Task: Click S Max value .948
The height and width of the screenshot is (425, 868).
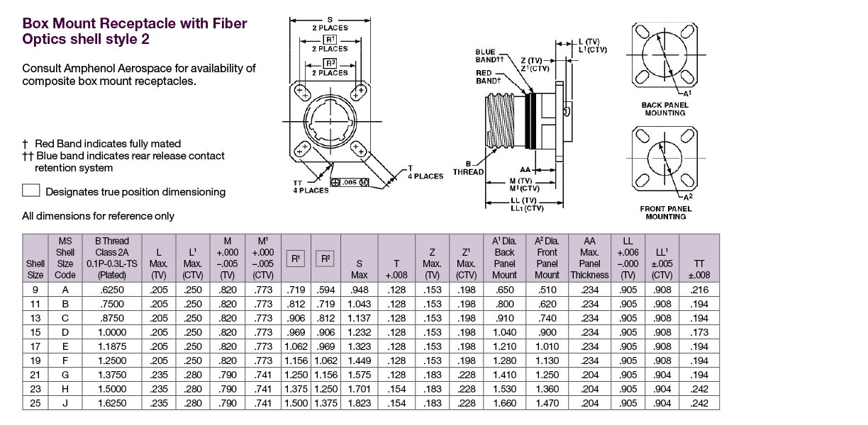Action: click(360, 290)
